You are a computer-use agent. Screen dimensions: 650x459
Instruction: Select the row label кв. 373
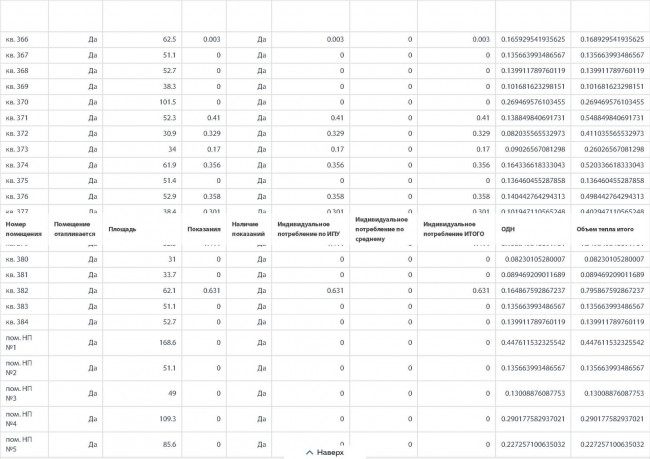[x=17, y=149]
